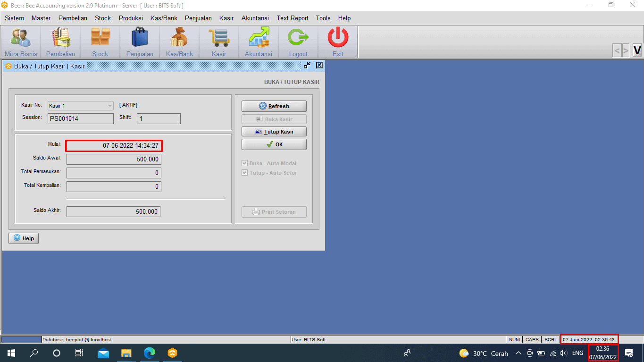Click the Pembelian toolbar icon
The height and width of the screenshot is (362, 644).
pyautogui.click(x=60, y=38)
